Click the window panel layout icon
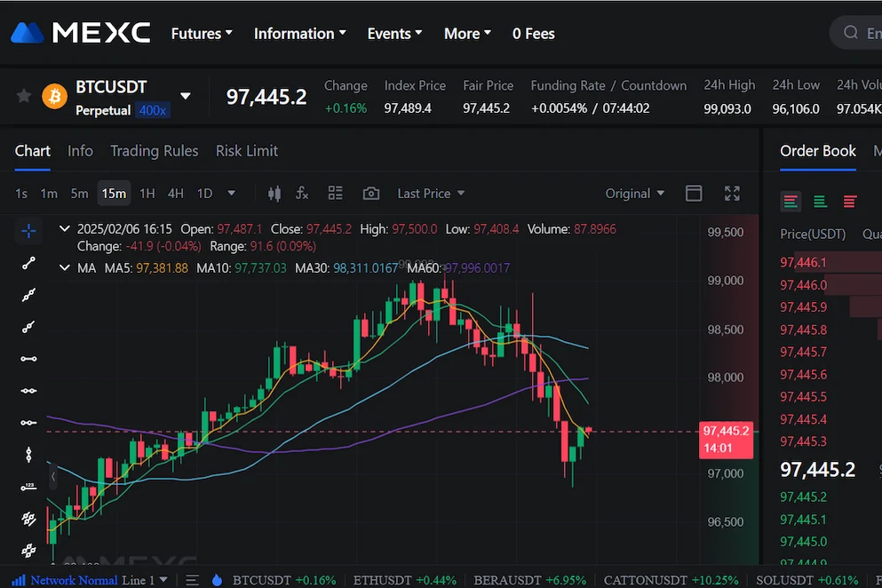 pyautogui.click(x=694, y=194)
